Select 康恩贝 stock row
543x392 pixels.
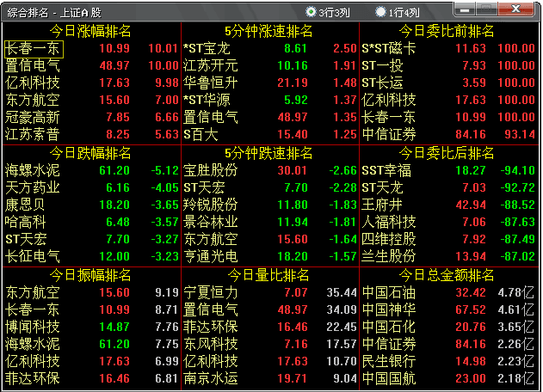click(92, 205)
